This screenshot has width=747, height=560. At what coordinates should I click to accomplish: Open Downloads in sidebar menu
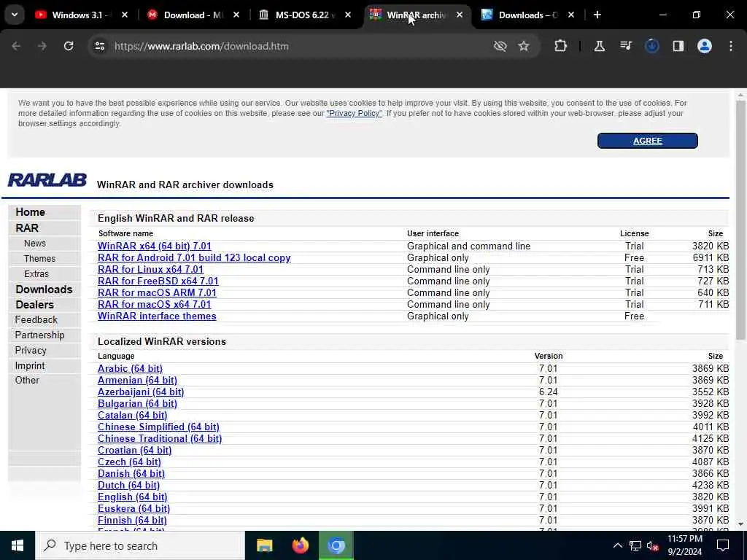(x=44, y=289)
